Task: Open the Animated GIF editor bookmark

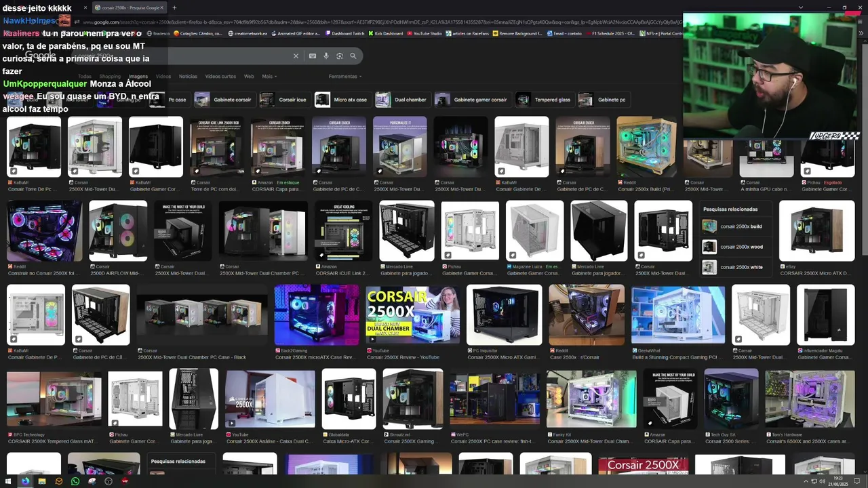Action: click(x=295, y=33)
